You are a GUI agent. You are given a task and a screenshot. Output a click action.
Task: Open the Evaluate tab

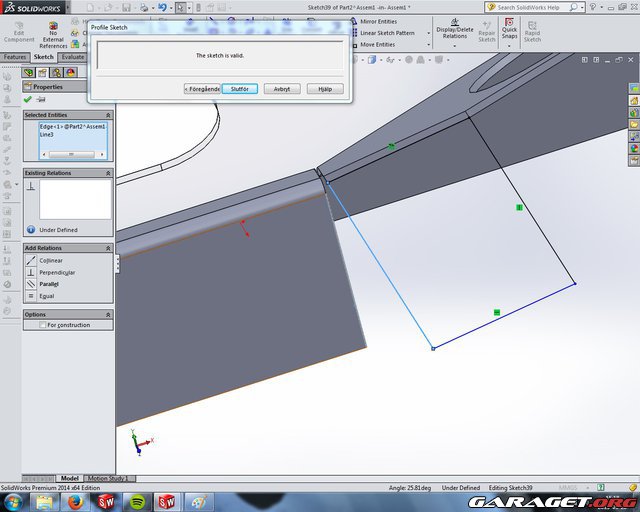(73, 57)
